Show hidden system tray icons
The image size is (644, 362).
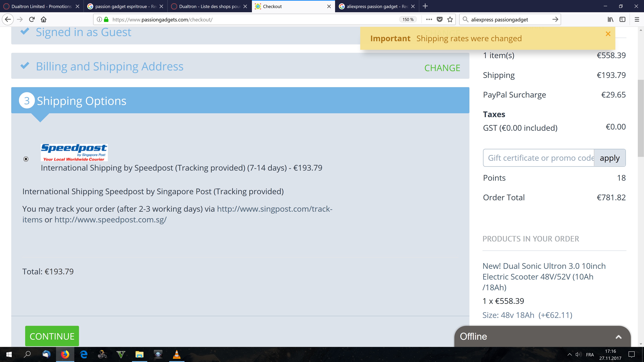coord(570,354)
